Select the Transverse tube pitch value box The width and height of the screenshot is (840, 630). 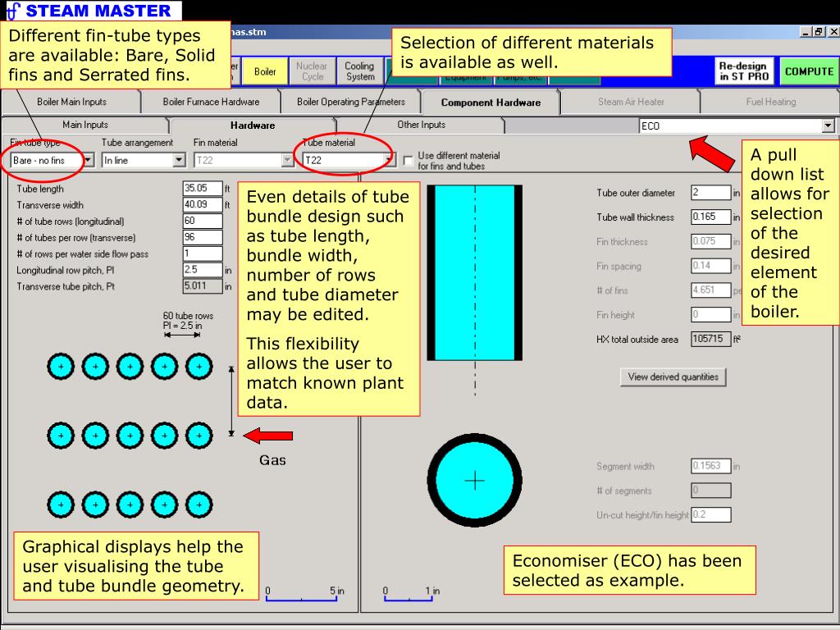click(203, 286)
